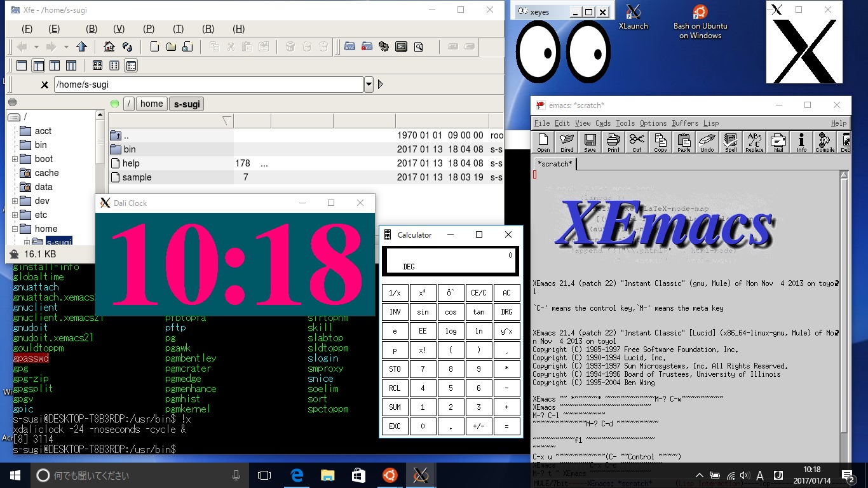
Task: Open the Options menu in XEmacs
Action: 653,123
